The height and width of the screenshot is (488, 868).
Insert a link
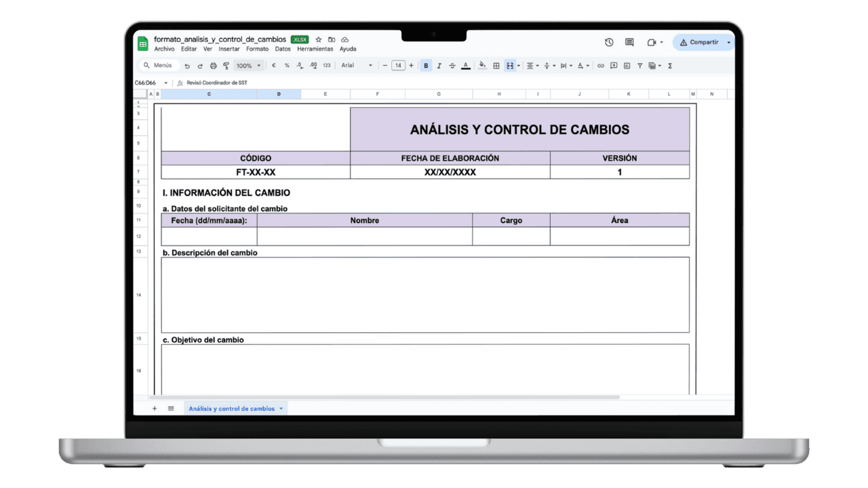pyautogui.click(x=600, y=65)
